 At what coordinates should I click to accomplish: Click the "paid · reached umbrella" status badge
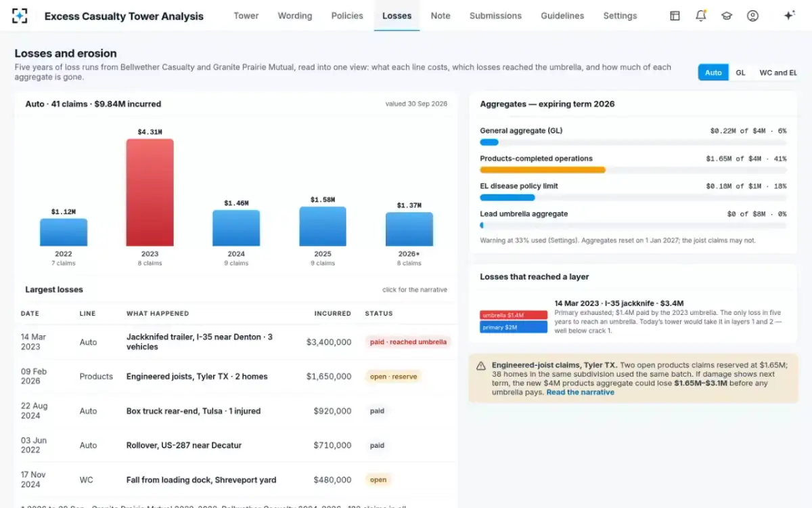coord(408,342)
